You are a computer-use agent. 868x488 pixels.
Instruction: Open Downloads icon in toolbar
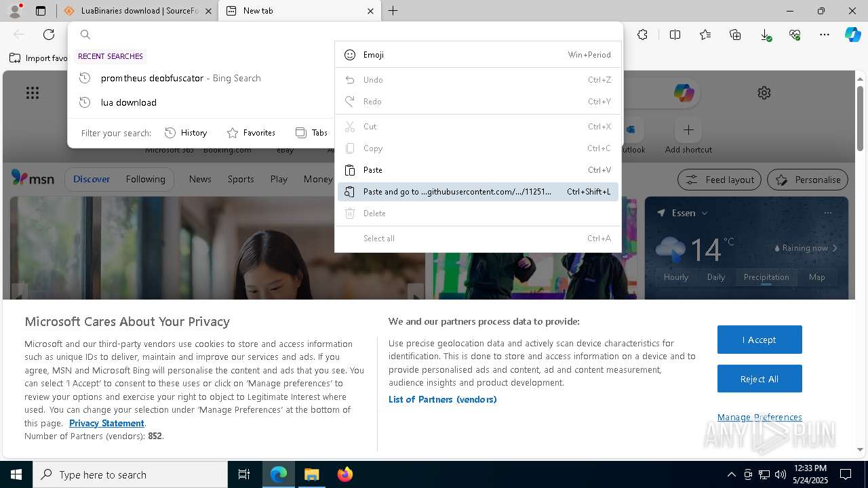point(765,35)
